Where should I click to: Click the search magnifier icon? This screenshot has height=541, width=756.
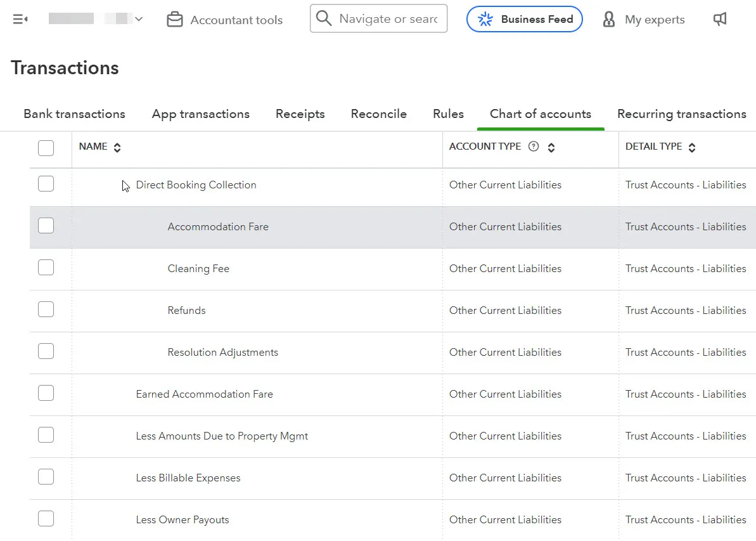[324, 19]
